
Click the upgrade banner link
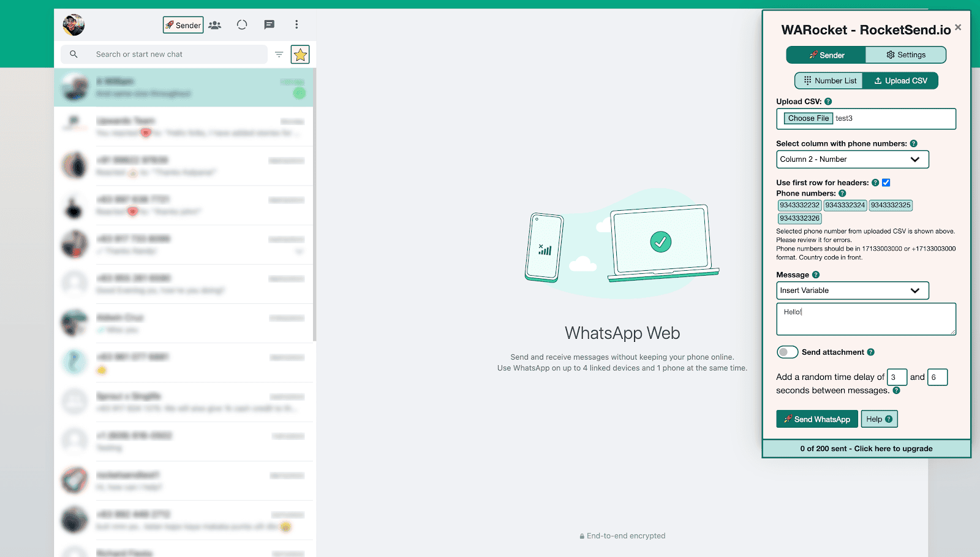pyautogui.click(x=866, y=449)
